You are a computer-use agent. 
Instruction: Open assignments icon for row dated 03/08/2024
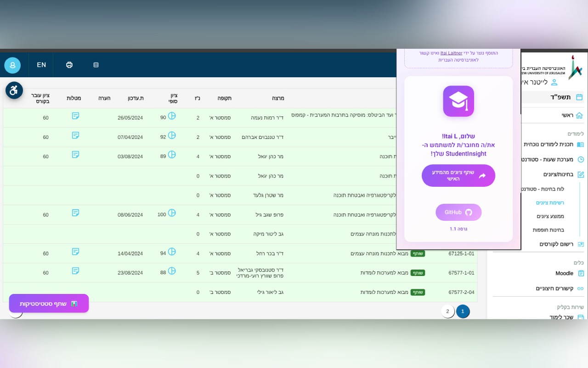[x=76, y=155]
